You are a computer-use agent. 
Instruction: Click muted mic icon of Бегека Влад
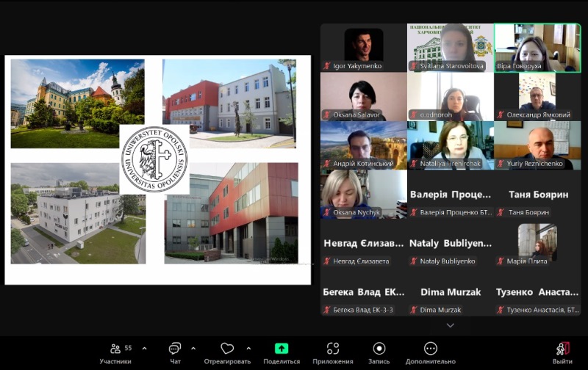click(327, 310)
